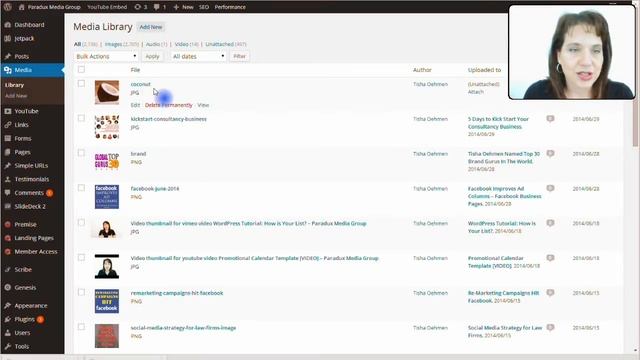Screen dimensions: 640x360
Task: Click the File column header
Action: [x=135, y=70]
